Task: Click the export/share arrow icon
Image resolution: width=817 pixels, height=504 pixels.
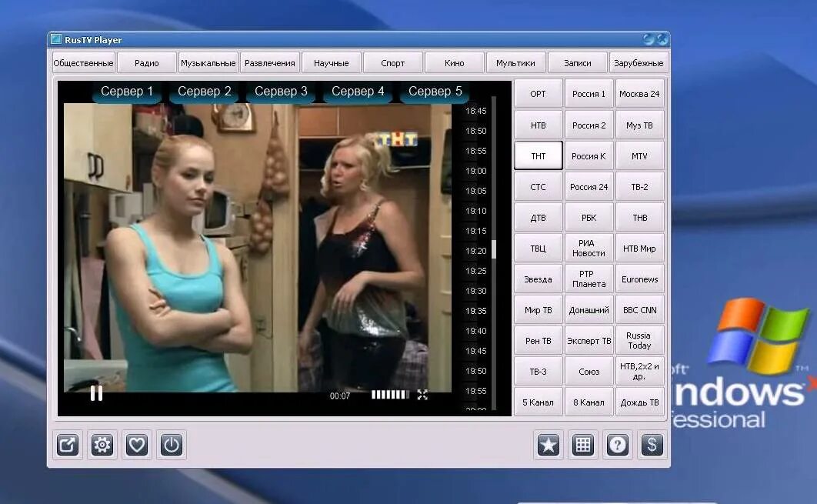Action: coord(68,445)
